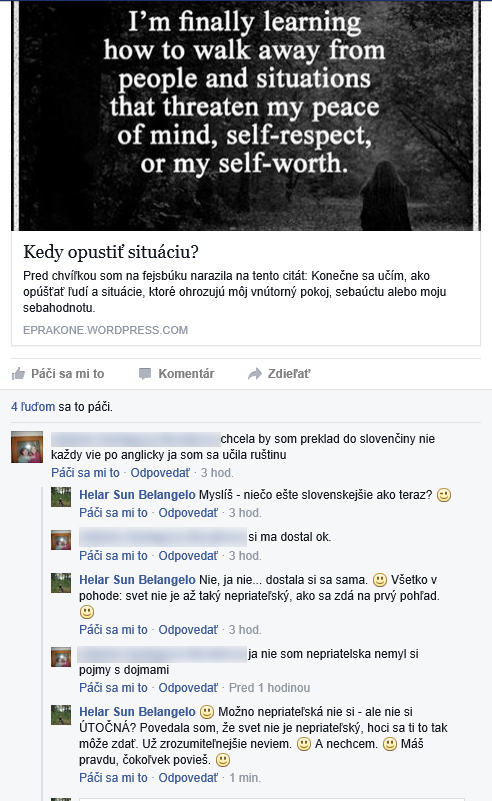The height and width of the screenshot is (801, 492).
Task: Click avatar on last Helar Sun Belangelo reply
Action: point(61,715)
